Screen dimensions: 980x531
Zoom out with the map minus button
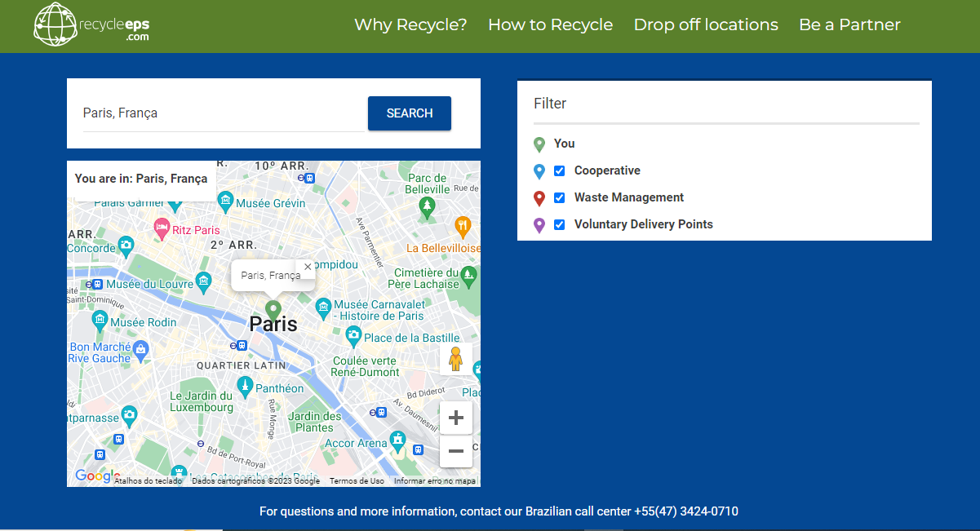point(455,449)
